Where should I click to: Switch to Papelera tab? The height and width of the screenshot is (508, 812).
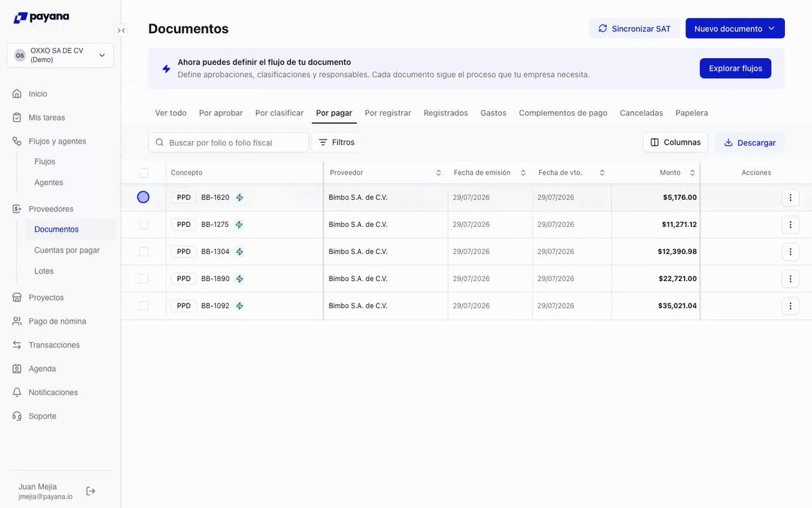click(x=692, y=113)
